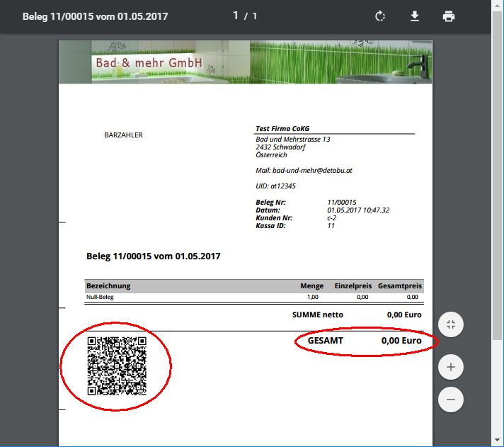Click the UID: at12345 line

pyautogui.click(x=275, y=186)
